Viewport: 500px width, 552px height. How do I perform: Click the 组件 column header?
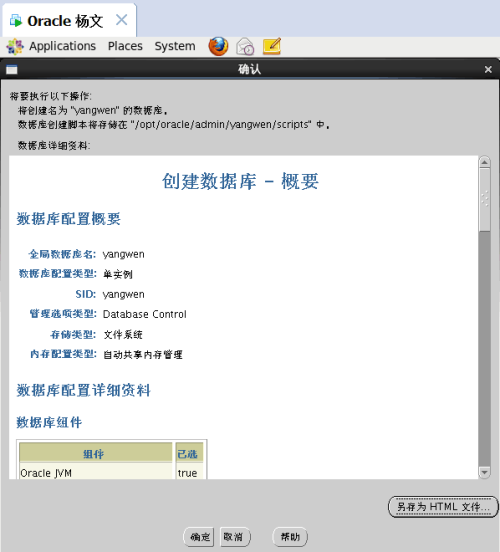click(95, 453)
